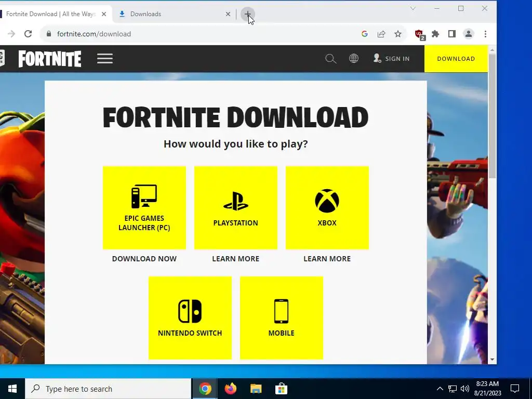Open a new Chrome tab with the plus button

pos(248,14)
